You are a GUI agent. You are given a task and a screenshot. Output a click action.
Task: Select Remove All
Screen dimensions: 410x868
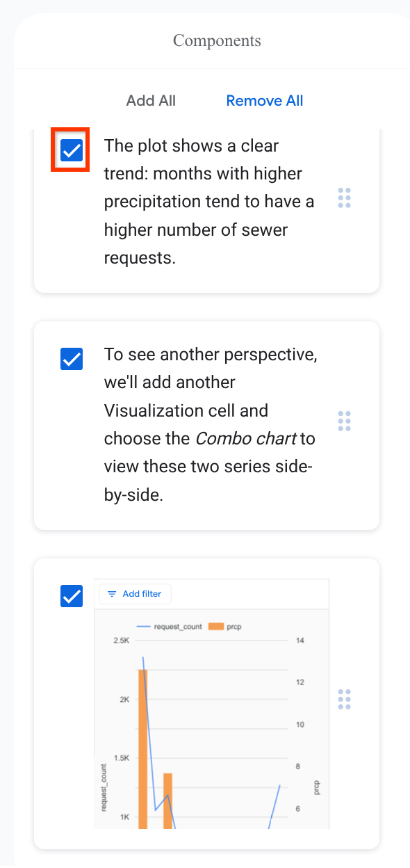point(264,100)
